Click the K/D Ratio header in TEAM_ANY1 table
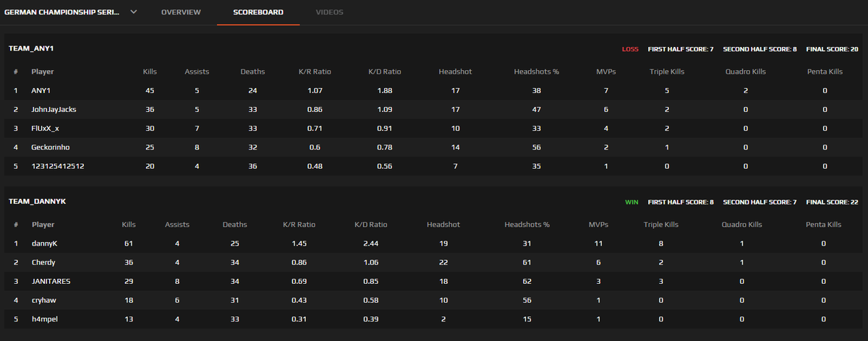The image size is (868, 341). [385, 72]
